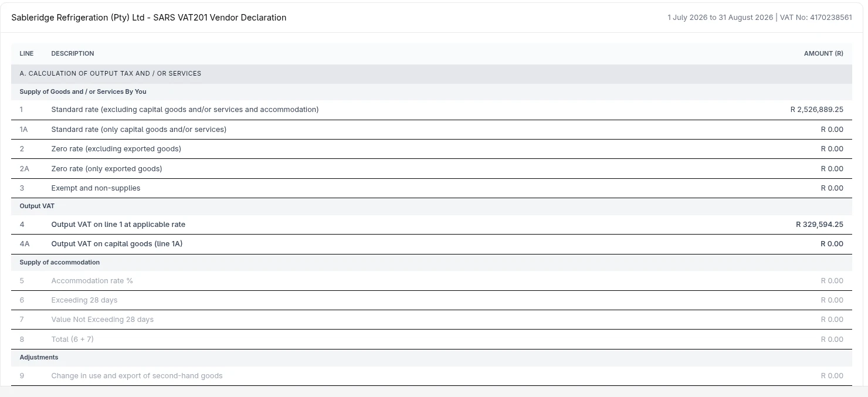The height and width of the screenshot is (397, 868).
Task: Click section A Calculation of Output Tax heading
Action: pyautogui.click(x=110, y=73)
